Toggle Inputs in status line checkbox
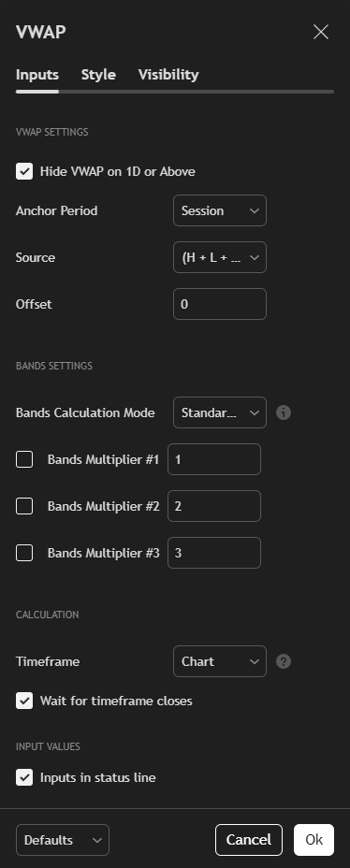 click(24, 778)
